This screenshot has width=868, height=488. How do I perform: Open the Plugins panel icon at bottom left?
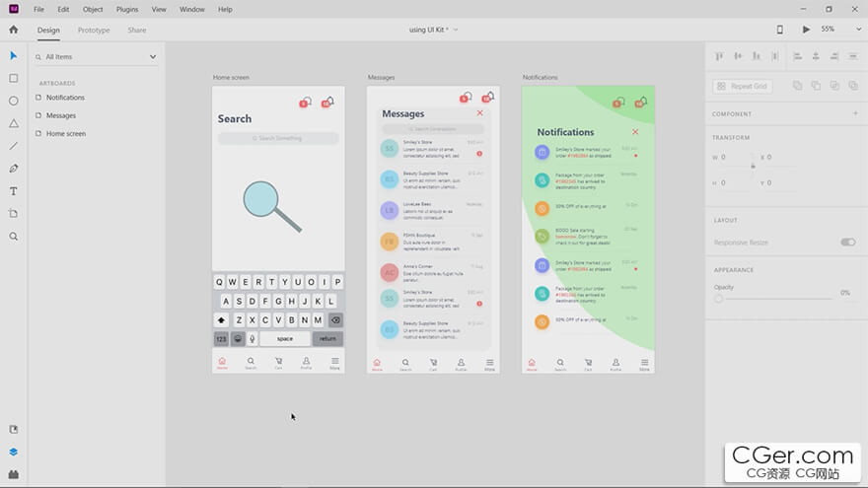pos(13,474)
